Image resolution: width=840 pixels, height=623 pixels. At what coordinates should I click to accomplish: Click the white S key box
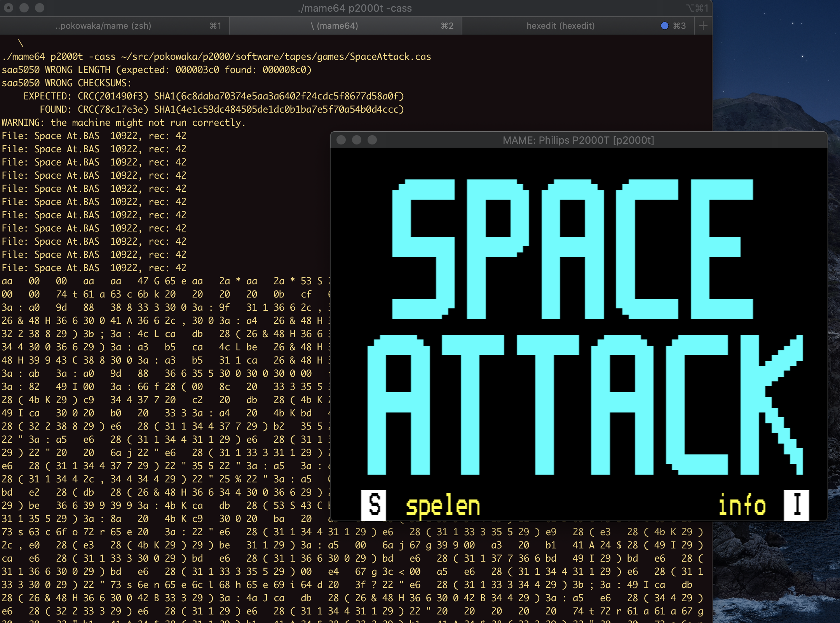tap(374, 505)
